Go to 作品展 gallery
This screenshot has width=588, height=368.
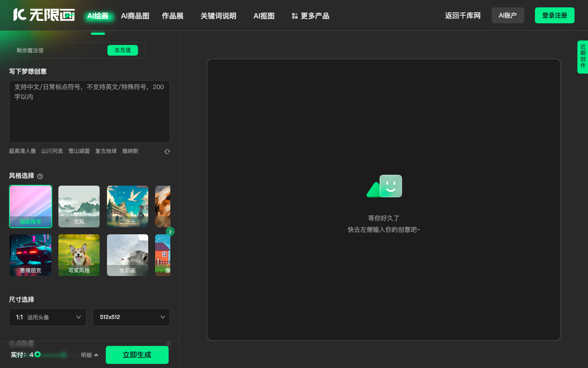173,16
